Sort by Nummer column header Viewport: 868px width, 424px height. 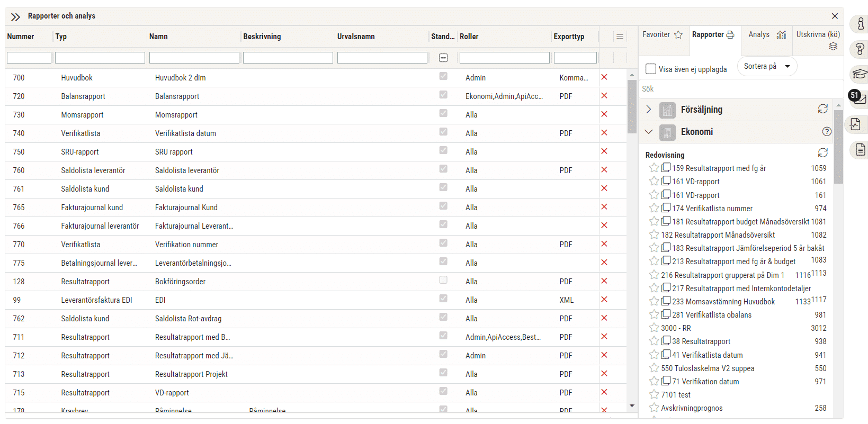[x=21, y=37]
